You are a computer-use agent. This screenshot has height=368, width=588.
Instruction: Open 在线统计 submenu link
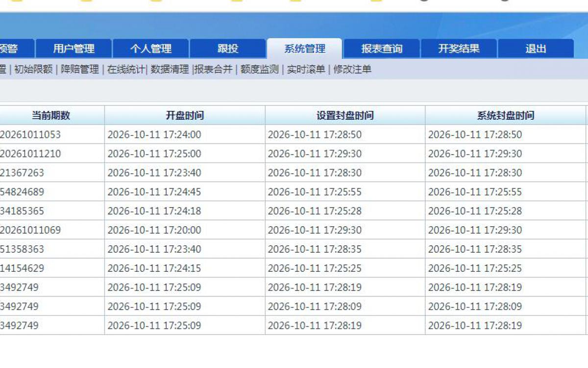click(126, 70)
